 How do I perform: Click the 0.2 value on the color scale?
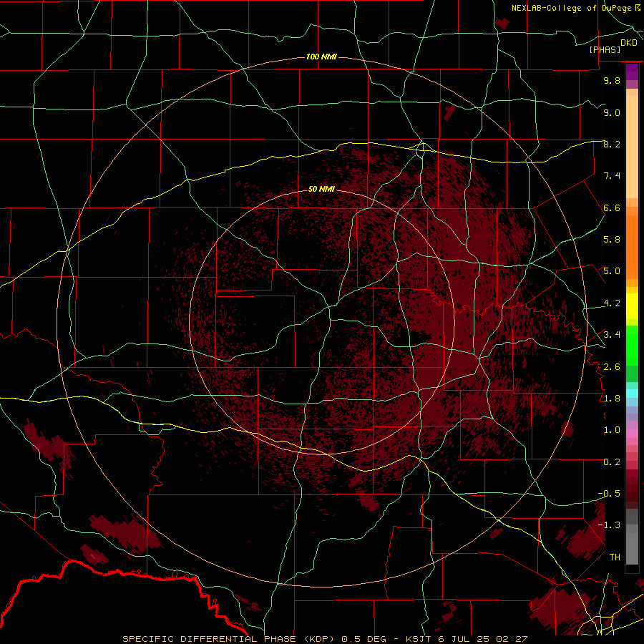(612, 462)
